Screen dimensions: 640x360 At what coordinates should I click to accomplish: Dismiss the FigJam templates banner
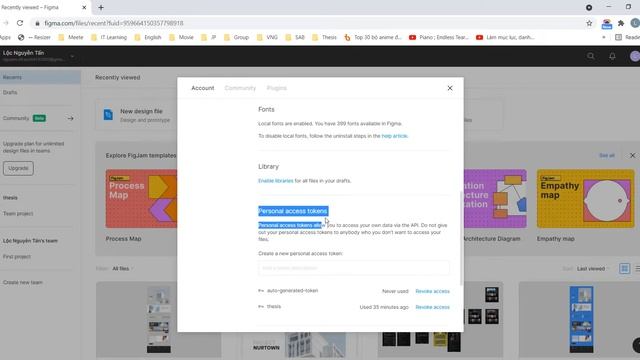632,156
